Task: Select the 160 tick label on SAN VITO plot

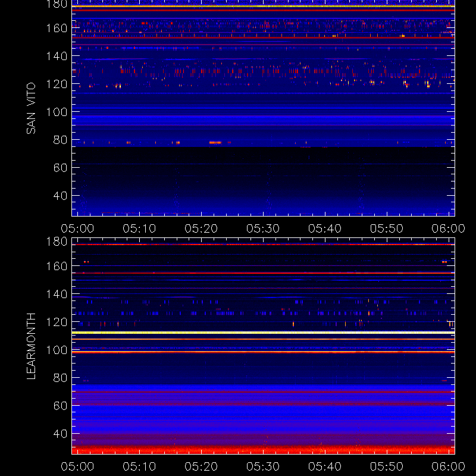Action: click(x=57, y=28)
